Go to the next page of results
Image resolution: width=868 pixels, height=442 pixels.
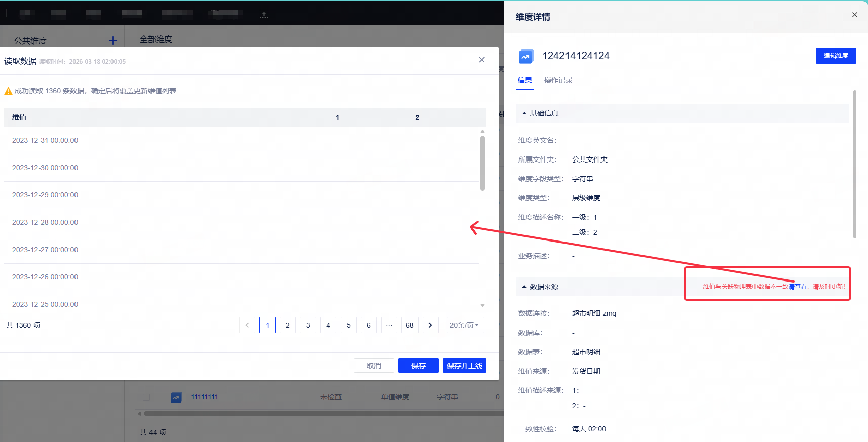430,325
